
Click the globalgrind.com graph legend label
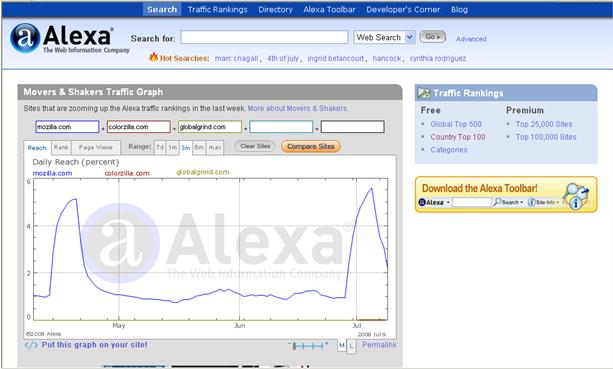coord(203,172)
